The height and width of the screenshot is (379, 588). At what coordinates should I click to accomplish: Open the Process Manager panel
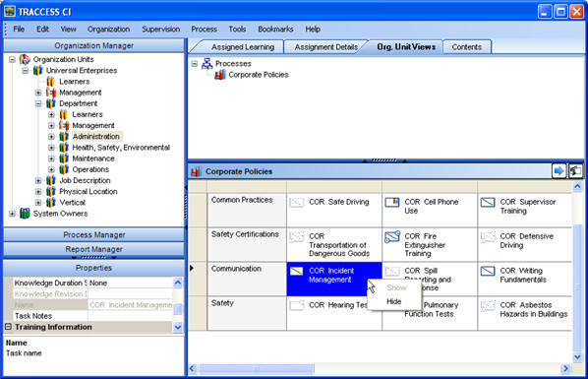tap(93, 234)
